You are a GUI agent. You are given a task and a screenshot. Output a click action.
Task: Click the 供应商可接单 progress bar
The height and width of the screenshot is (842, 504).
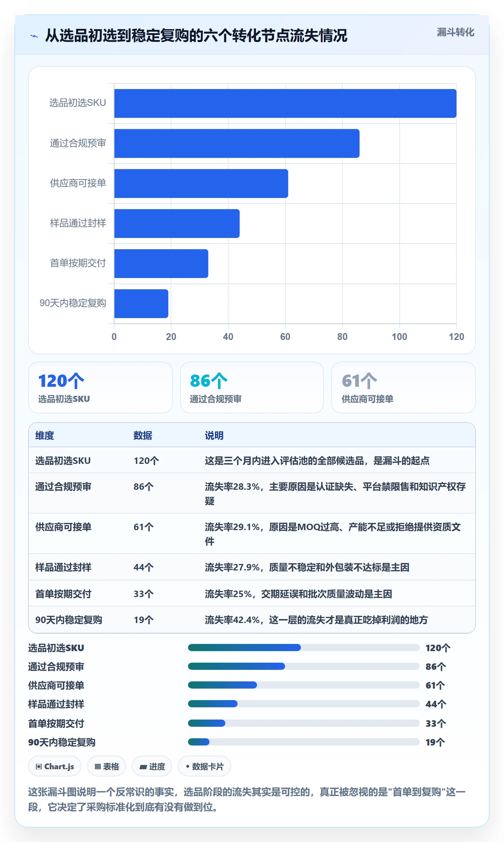[304, 685]
